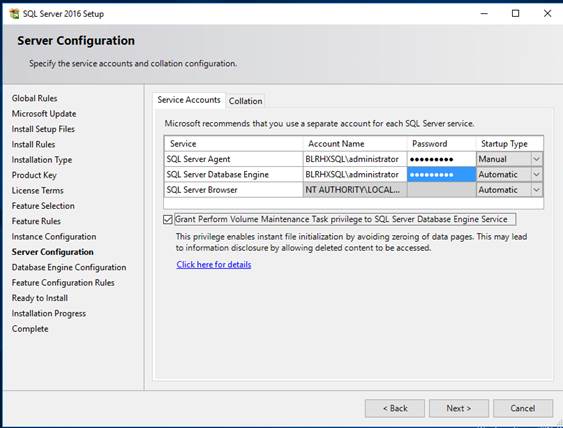Image resolution: width=563 pixels, height=428 pixels.
Task: Select the Feature Configuration Rules step
Action: (x=63, y=283)
